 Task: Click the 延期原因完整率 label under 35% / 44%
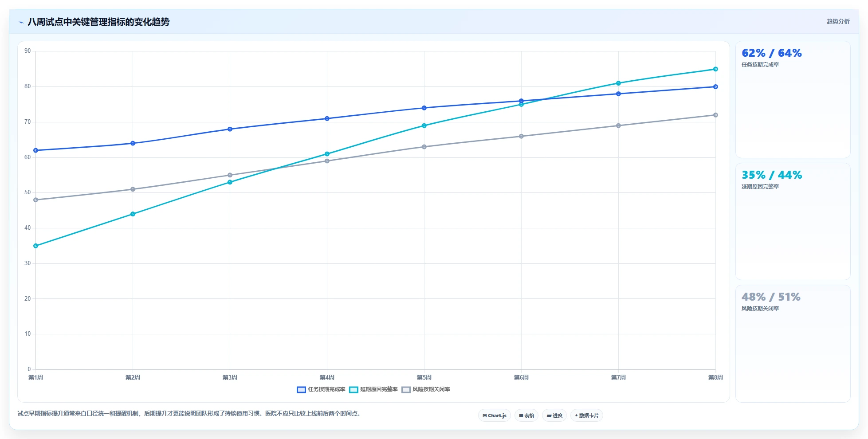click(x=760, y=187)
